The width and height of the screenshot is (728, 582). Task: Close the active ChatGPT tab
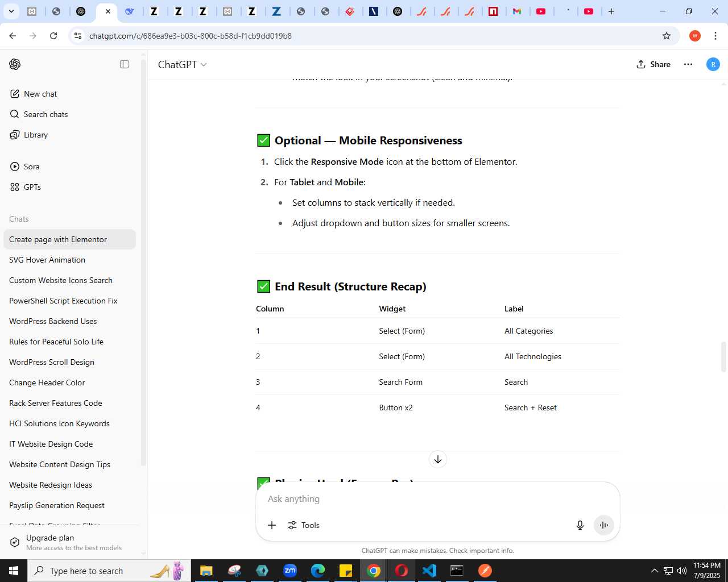108,11
